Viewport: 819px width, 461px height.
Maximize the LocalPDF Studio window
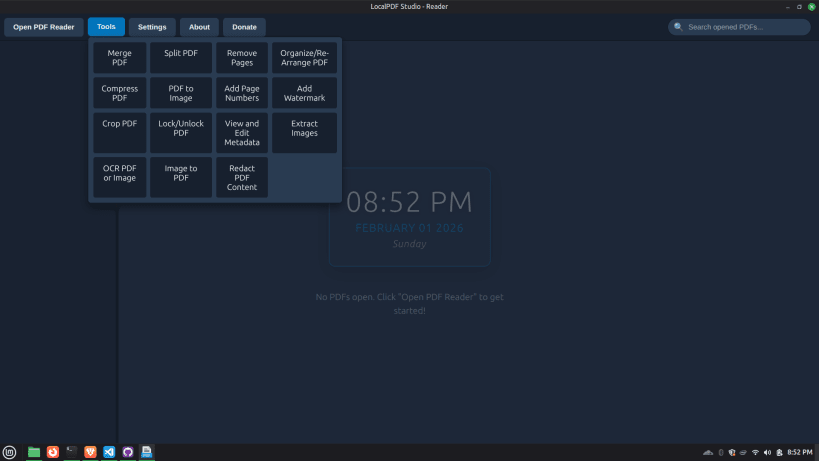(x=799, y=7)
